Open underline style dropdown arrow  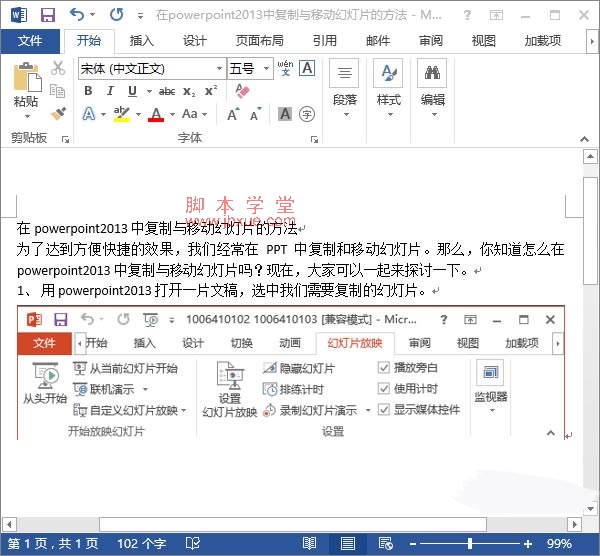[150, 91]
